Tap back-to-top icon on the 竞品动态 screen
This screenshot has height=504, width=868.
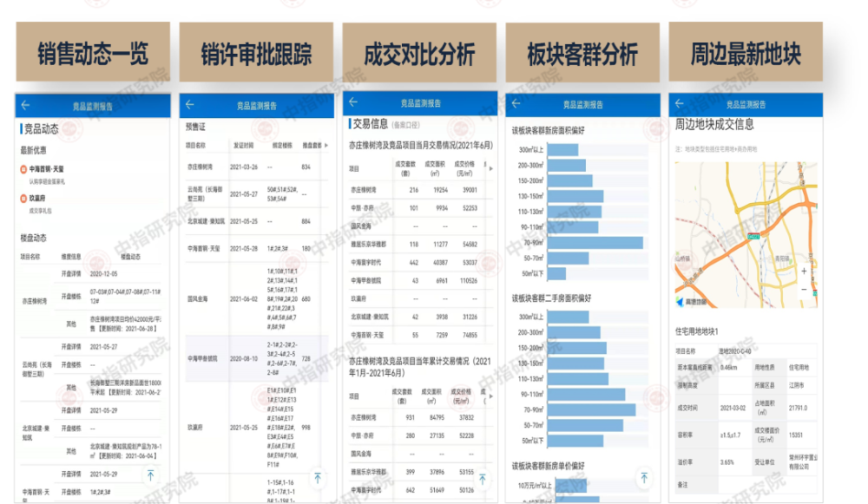[150, 475]
